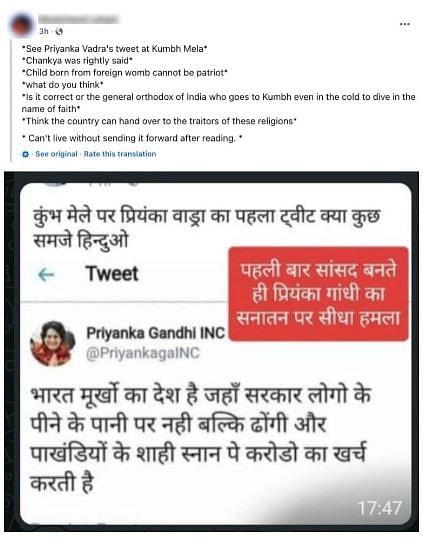
Task: Open the blurred poster name link
Action: click(78, 19)
